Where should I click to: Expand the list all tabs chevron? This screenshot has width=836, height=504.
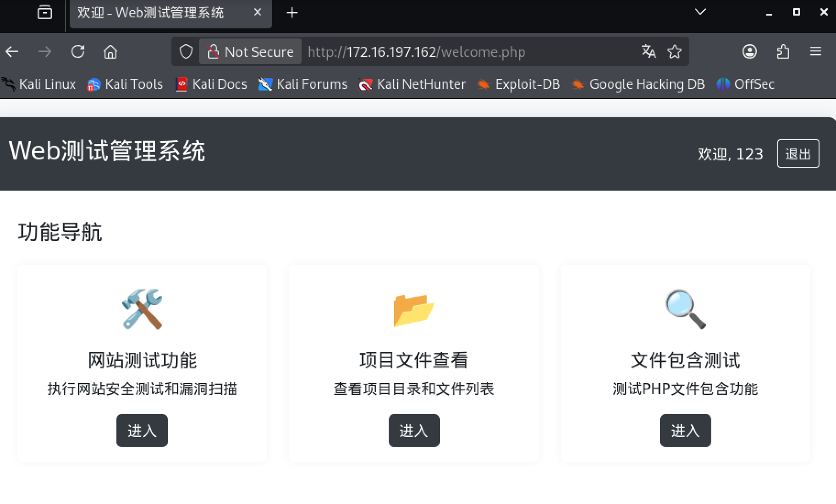click(700, 12)
